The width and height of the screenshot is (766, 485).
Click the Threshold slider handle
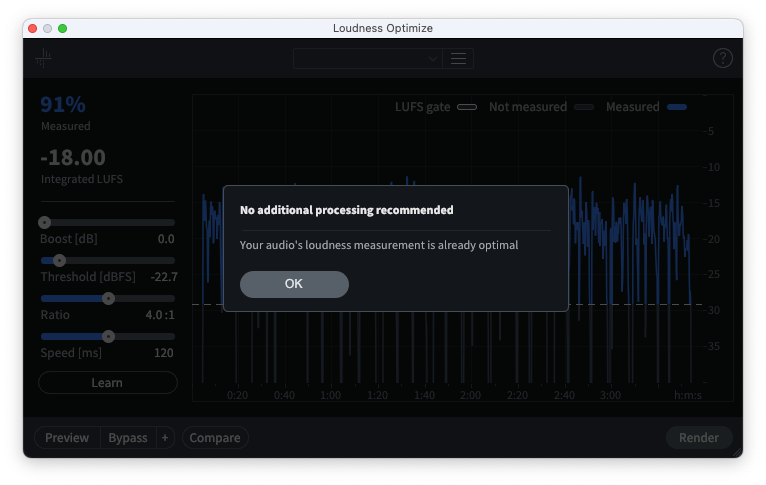[60, 260]
